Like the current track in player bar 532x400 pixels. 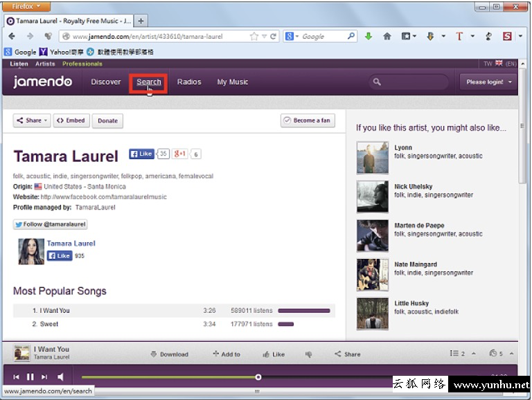click(274, 354)
